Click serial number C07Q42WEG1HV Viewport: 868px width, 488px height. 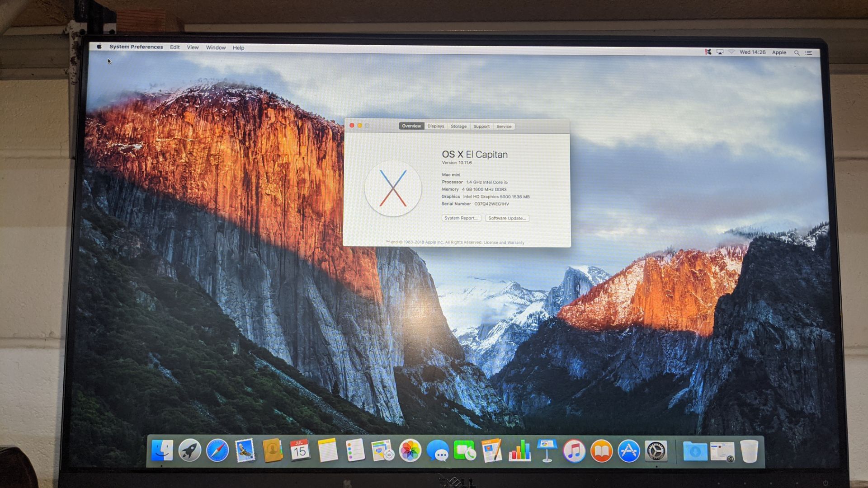tap(491, 204)
